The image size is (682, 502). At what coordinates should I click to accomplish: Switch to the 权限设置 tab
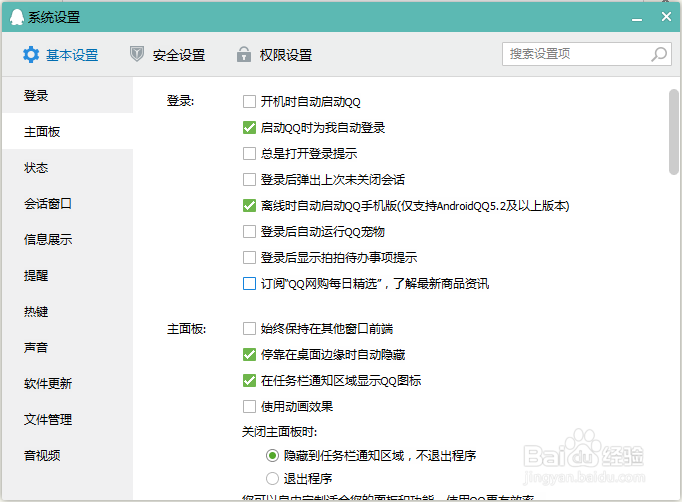coord(274,55)
